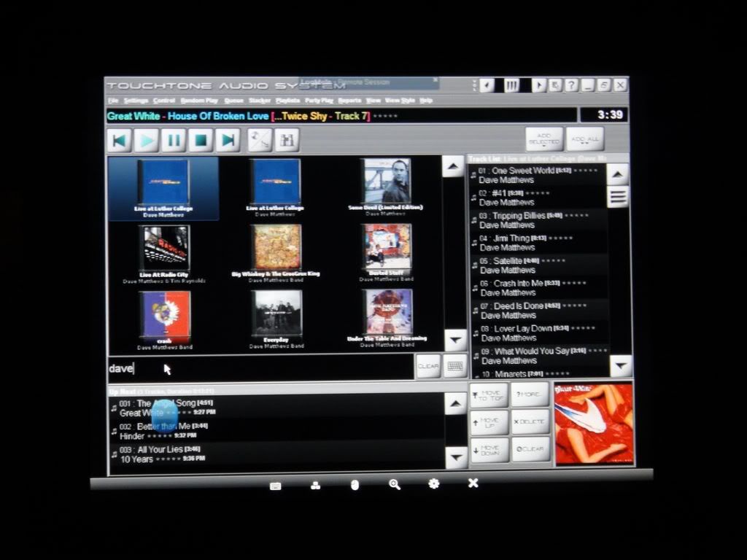Image resolution: width=747 pixels, height=560 pixels.
Task: Show the remote session keyboard icon
Action: [x=275, y=486]
